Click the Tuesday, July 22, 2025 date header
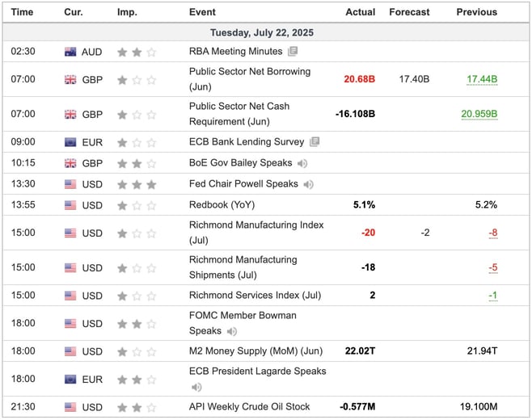 click(x=262, y=33)
